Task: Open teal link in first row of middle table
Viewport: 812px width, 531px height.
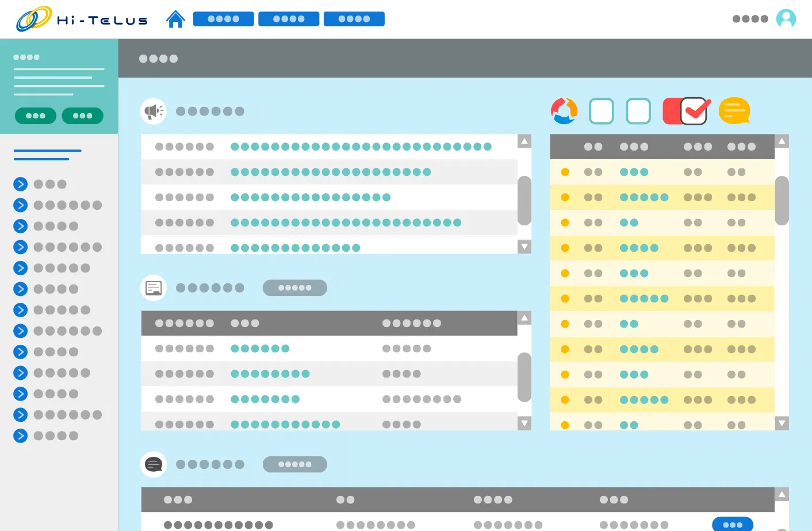Action: 260,348
